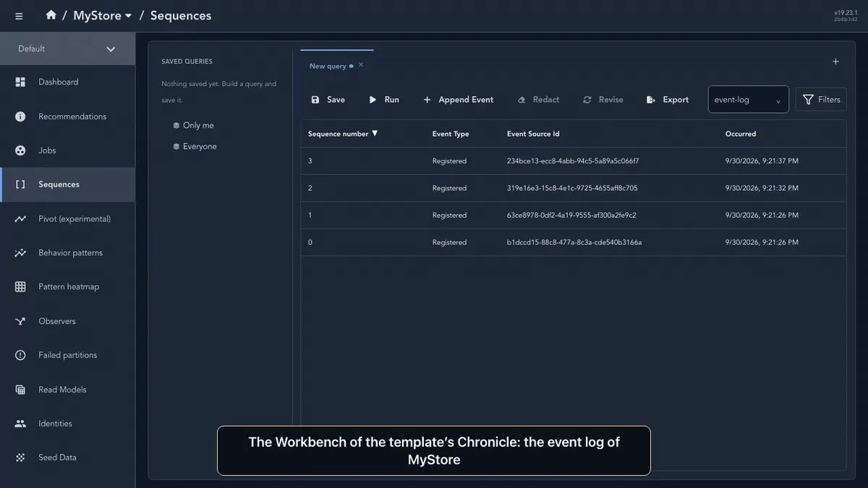Save the current query

click(328, 100)
